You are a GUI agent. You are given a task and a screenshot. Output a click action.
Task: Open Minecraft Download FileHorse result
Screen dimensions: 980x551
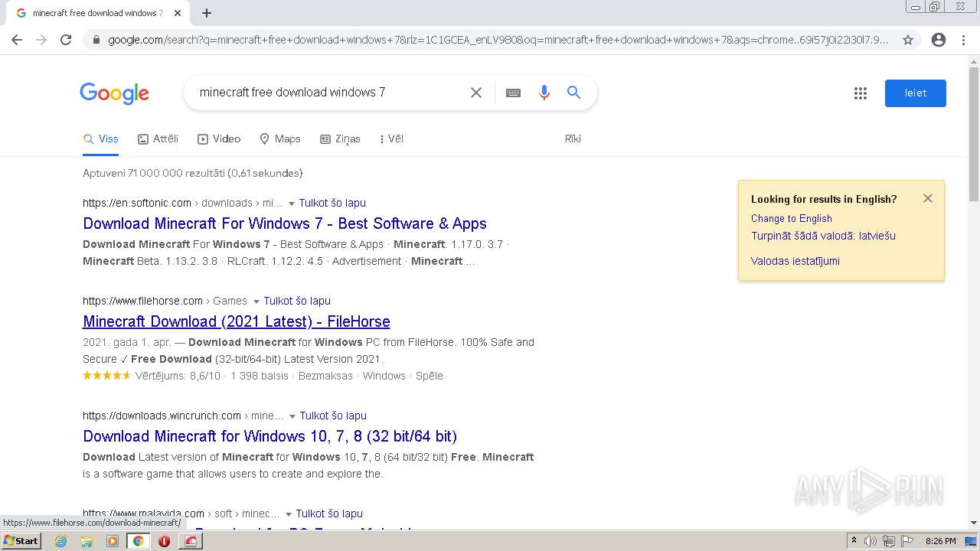click(237, 321)
